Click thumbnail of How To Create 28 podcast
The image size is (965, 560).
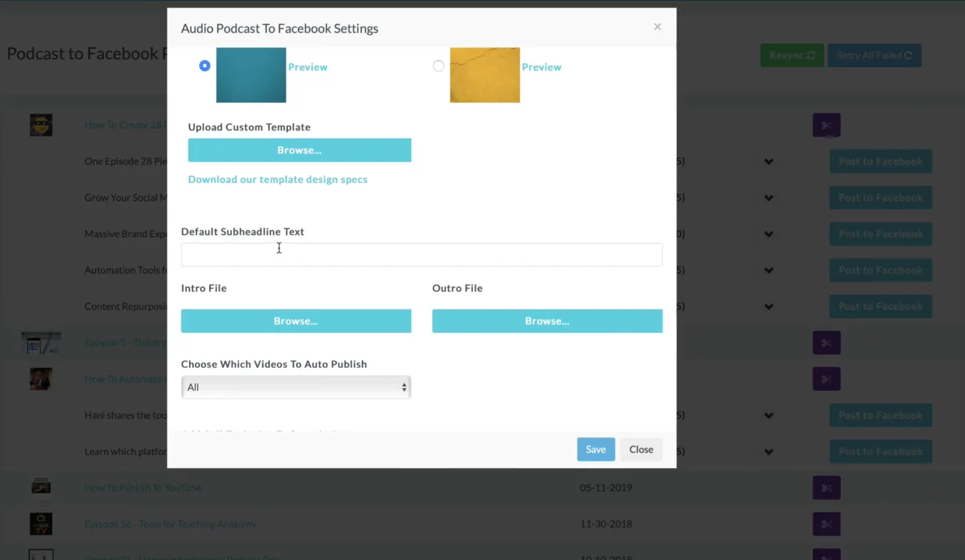(x=41, y=125)
